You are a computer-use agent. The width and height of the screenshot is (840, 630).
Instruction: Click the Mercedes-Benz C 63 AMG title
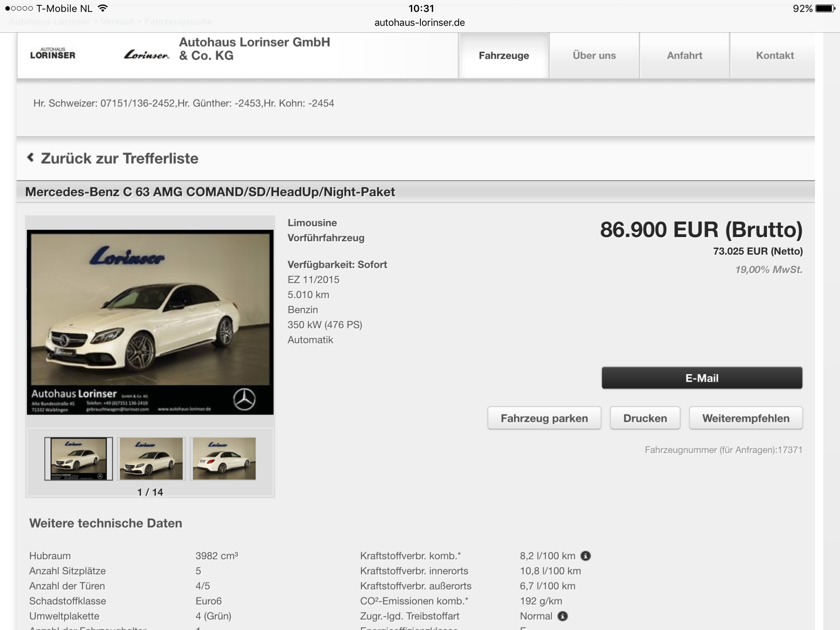click(x=210, y=192)
